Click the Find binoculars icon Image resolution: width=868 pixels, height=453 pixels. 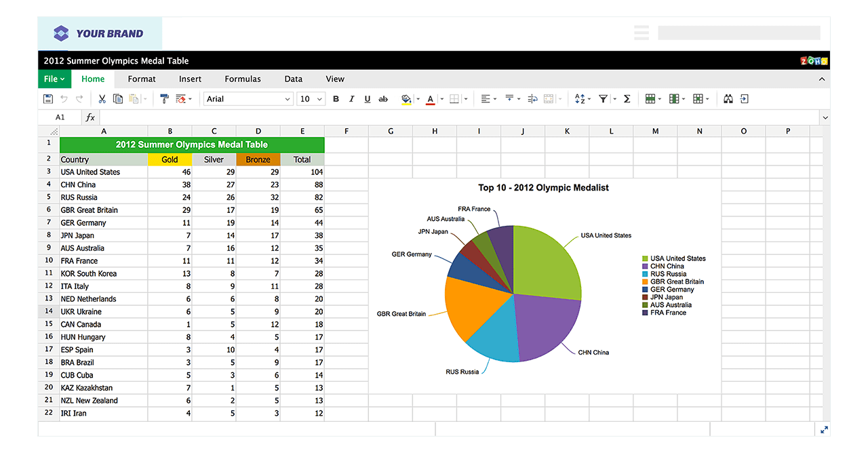click(x=728, y=99)
